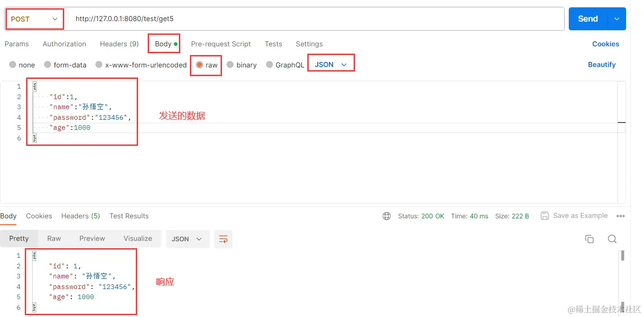This screenshot has width=644, height=317.
Task: Open the response Headers (5) tab
Action: click(x=81, y=216)
